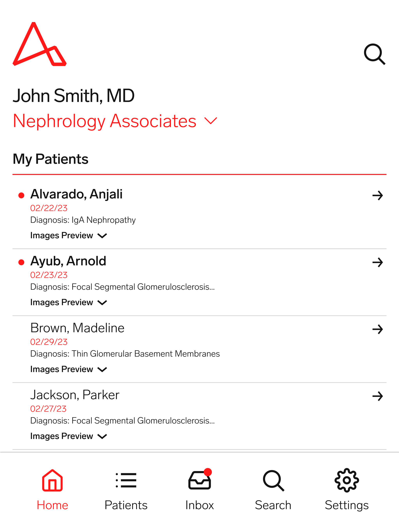Open Jackson, Parker details arrow

[377, 396]
